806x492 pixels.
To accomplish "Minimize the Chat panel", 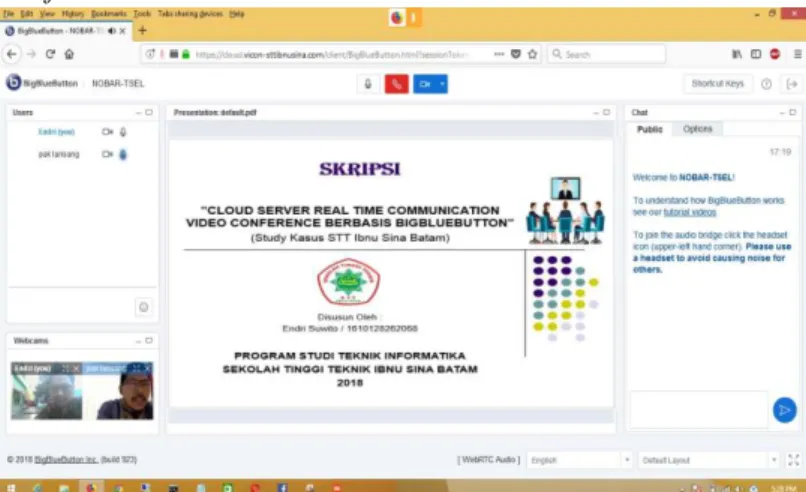I will click(782, 113).
